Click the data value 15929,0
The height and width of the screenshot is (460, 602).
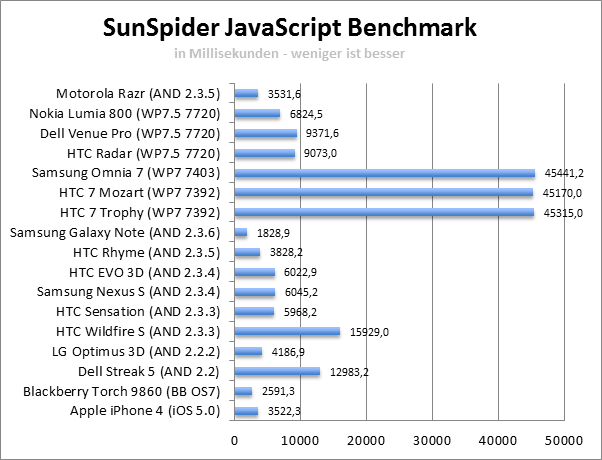click(x=369, y=332)
